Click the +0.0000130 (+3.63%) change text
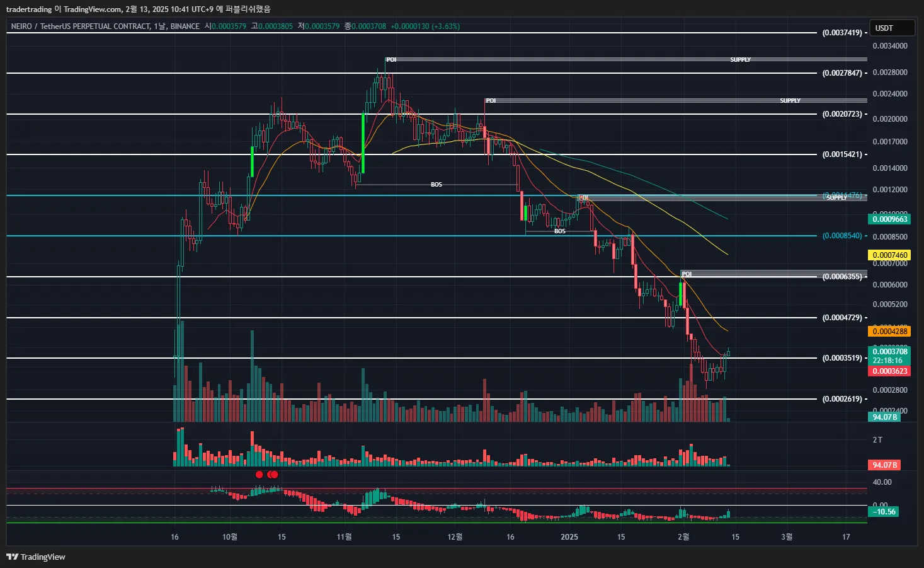The height and width of the screenshot is (568, 924). tap(425, 26)
